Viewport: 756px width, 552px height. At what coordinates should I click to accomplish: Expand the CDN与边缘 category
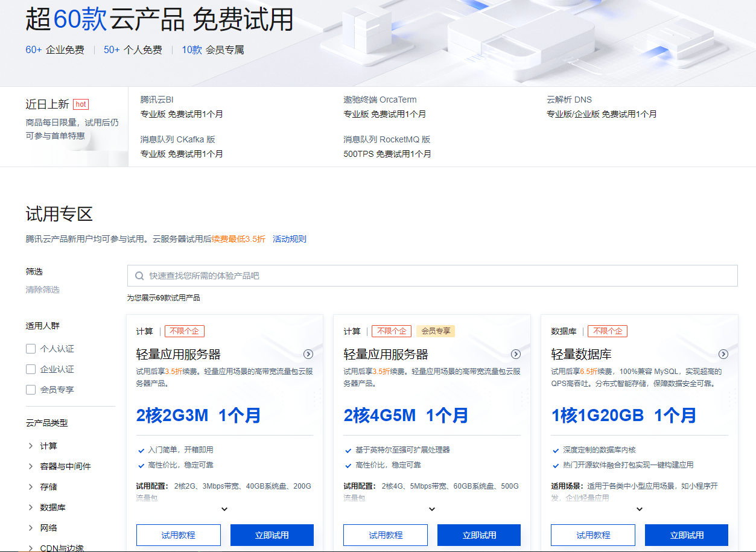(x=31, y=548)
